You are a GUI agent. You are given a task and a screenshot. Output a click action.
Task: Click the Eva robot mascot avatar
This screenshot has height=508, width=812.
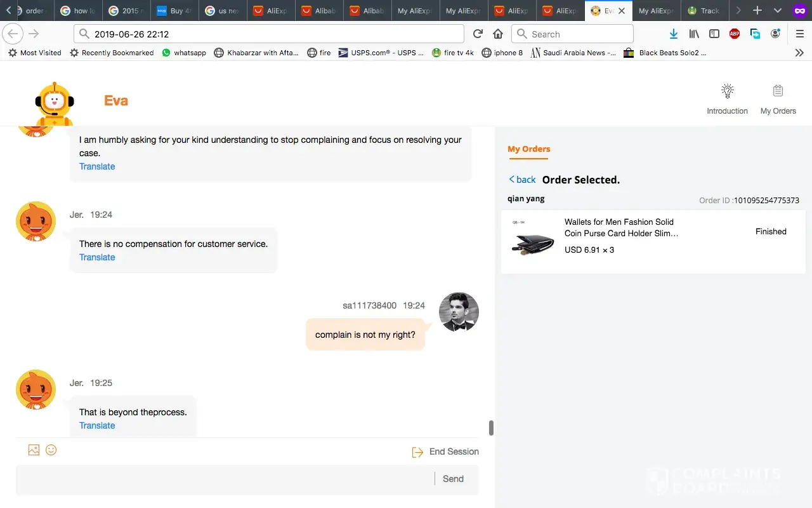point(55,104)
